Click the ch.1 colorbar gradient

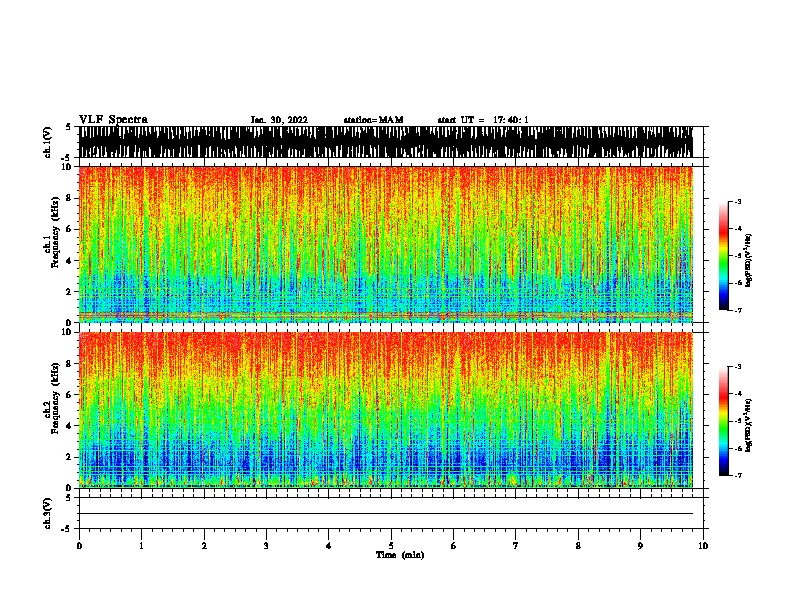pos(724,256)
